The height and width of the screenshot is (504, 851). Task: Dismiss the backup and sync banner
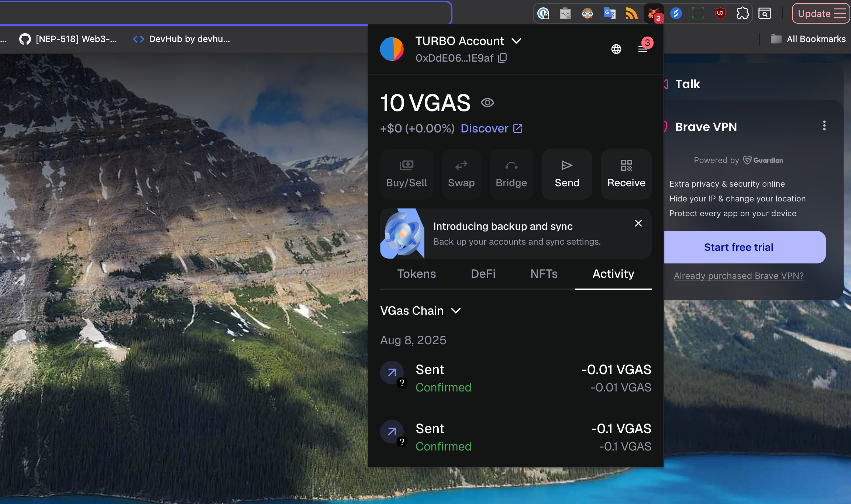[x=638, y=223]
